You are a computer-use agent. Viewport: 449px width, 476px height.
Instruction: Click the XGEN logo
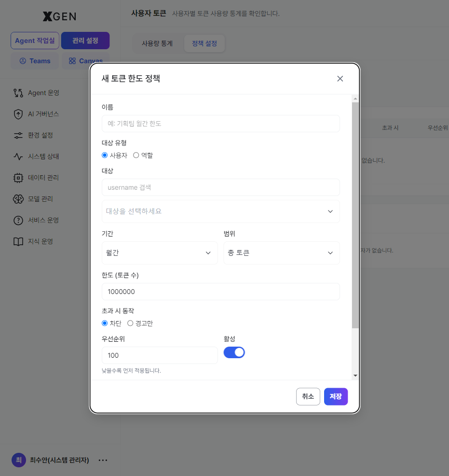pyautogui.click(x=59, y=16)
